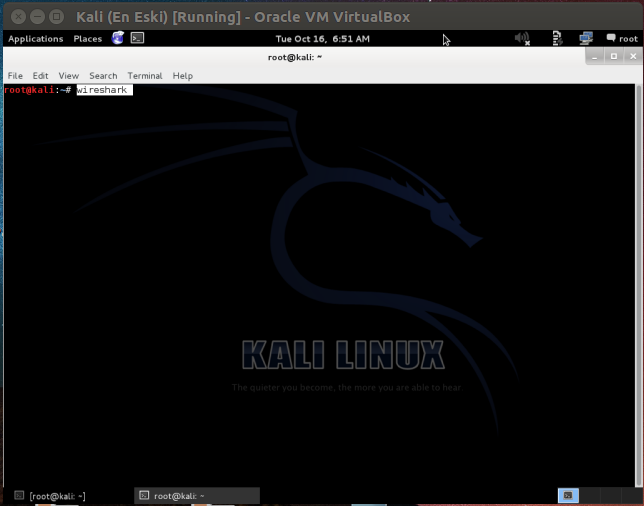Viewport: 644px width, 506px height.
Task: Close the root@kali terminal window
Action: 633,57
